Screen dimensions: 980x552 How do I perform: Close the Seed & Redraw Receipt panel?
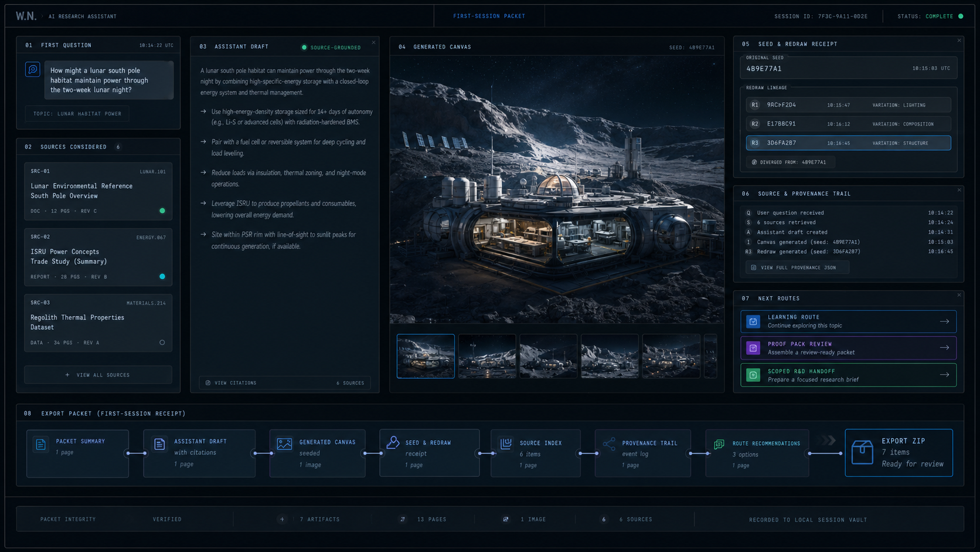[959, 40]
